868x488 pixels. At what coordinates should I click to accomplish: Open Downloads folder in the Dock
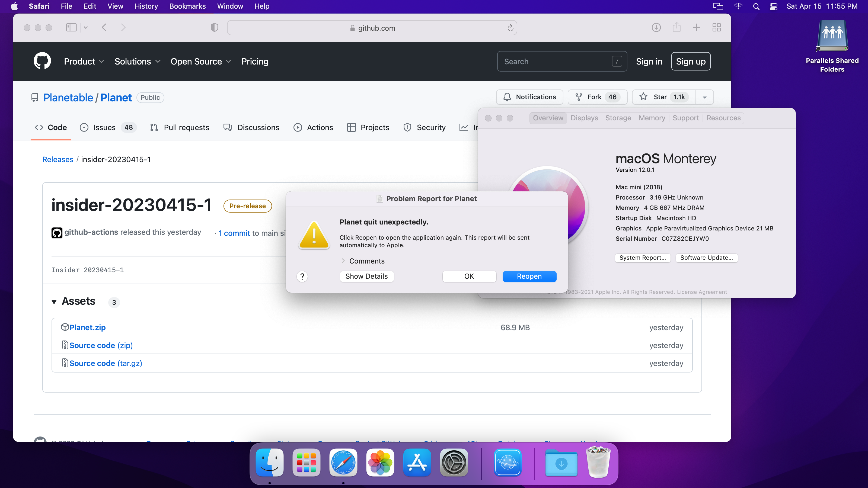pyautogui.click(x=561, y=463)
